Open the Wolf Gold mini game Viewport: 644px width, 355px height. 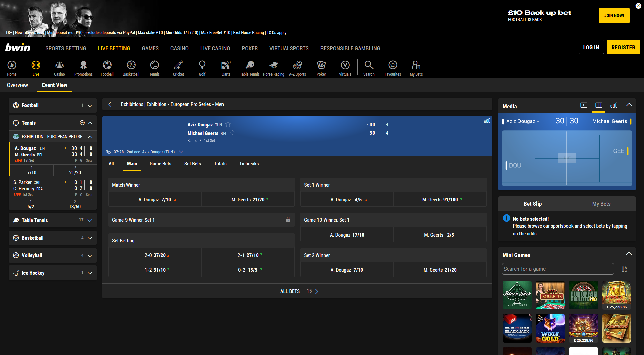[550, 328]
